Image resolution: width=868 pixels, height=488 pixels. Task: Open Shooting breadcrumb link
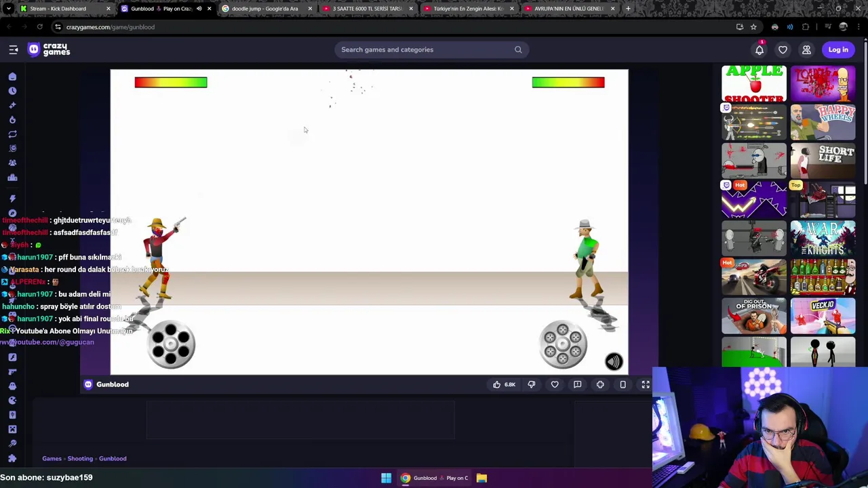pos(80,459)
